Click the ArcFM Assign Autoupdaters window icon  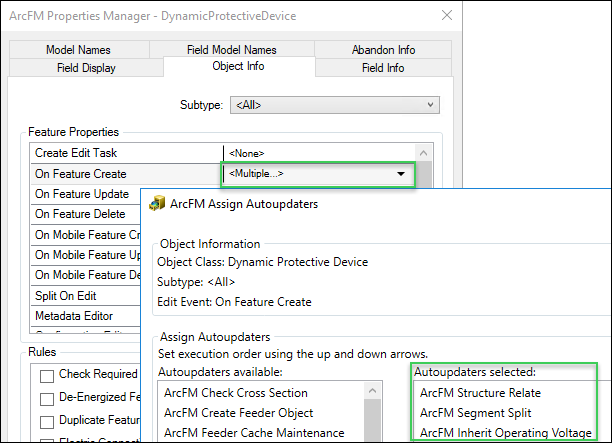pyautogui.click(x=157, y=203)
